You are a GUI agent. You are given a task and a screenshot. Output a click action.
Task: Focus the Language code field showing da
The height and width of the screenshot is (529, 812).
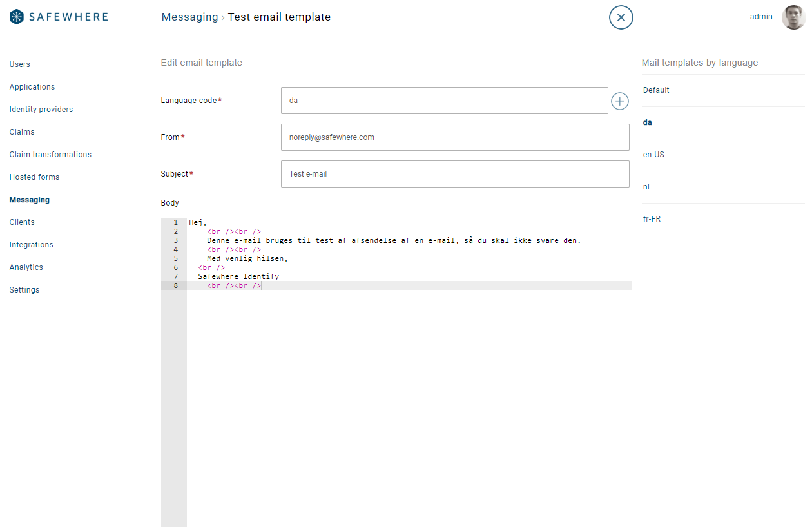[444, 101]
